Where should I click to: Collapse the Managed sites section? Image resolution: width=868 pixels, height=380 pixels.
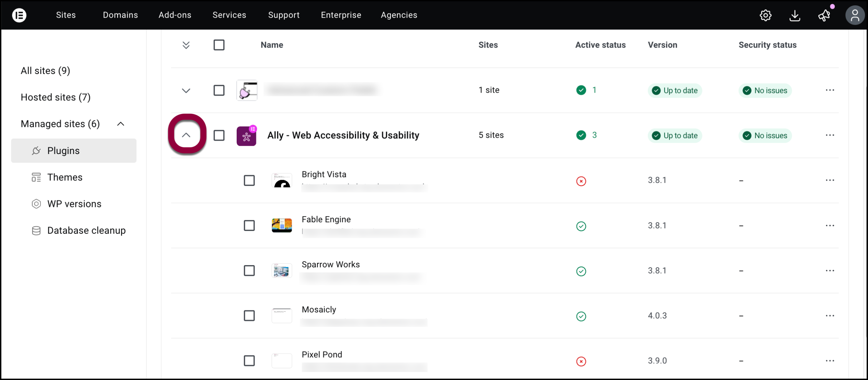[x=121, y=124]
